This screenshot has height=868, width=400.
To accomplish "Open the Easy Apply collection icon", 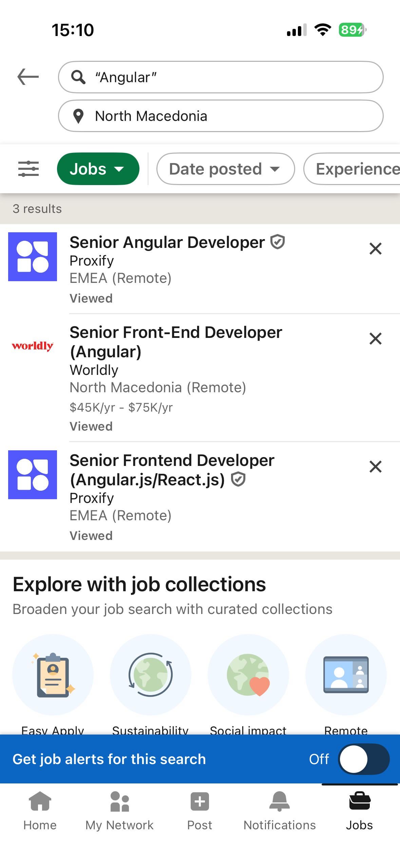I will point(53,674).
